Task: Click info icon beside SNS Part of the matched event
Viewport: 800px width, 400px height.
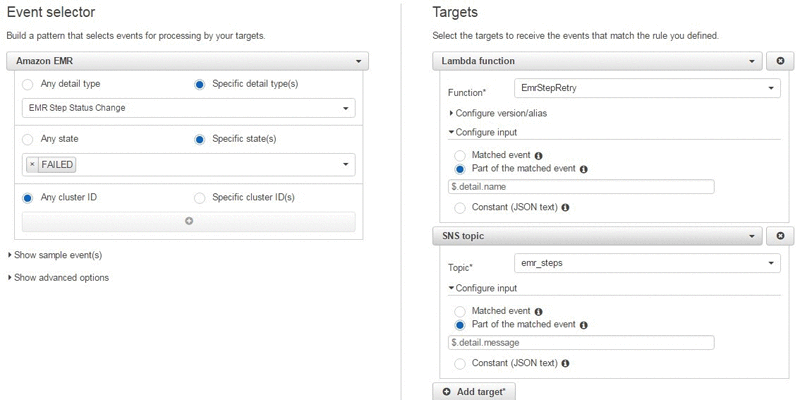Action: (x=584, y=325)
